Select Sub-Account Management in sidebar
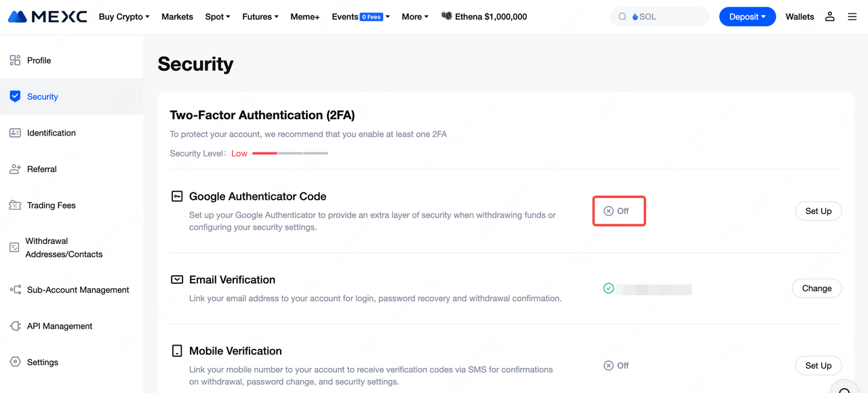 pos(78,290)
